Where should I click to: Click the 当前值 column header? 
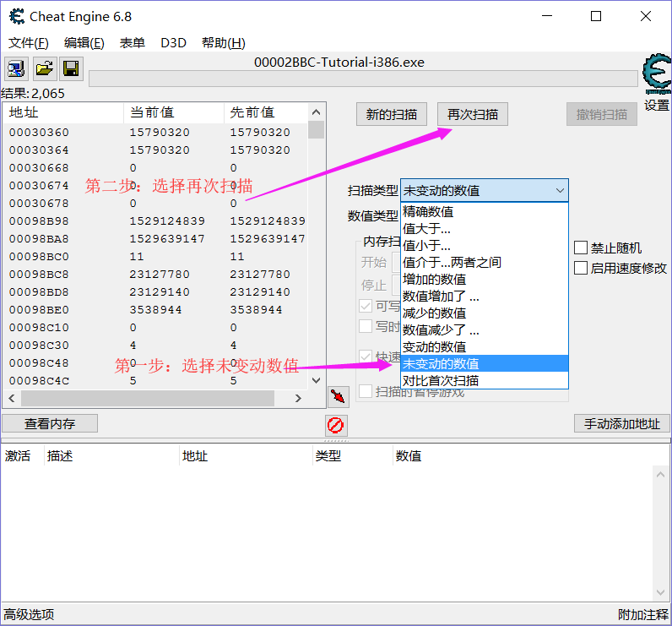click(174, 112)
